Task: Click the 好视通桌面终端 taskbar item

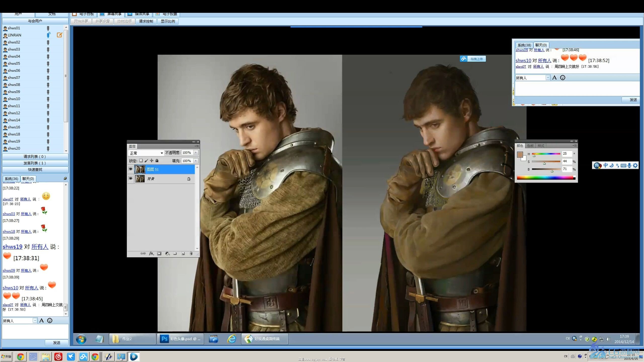Action: point(265,339)
